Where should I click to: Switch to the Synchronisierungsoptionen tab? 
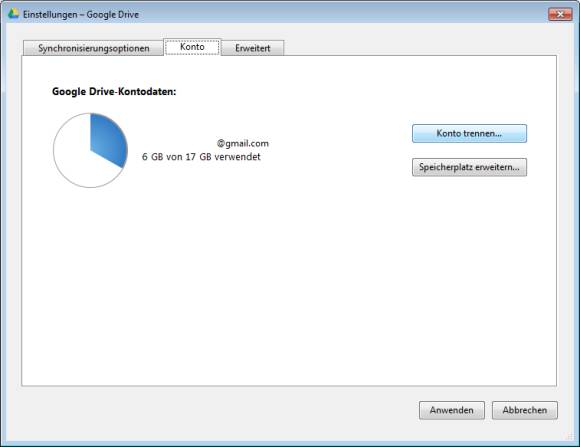(x=94, y=48)
